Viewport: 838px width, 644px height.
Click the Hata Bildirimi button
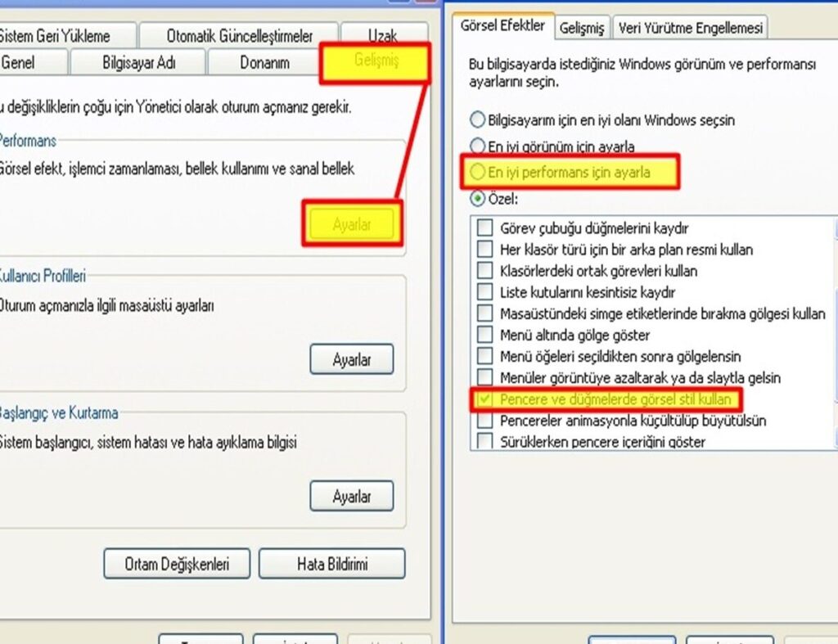pos(331,563)
